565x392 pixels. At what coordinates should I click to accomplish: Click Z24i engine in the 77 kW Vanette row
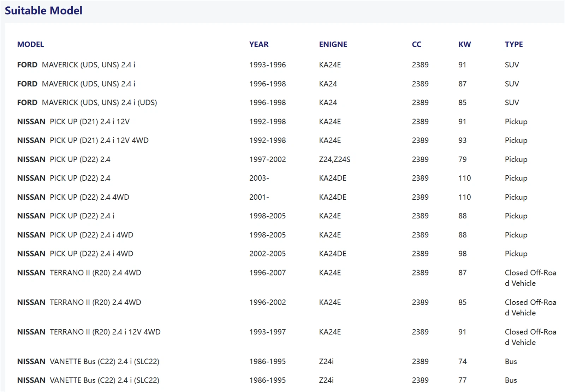[x=326, y=380]
